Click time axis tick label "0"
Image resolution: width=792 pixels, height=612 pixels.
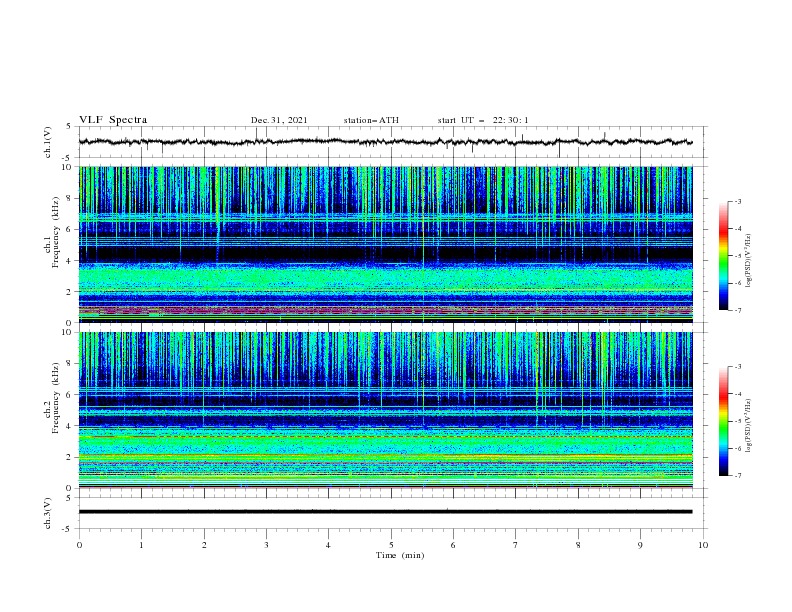coord(79,545)
